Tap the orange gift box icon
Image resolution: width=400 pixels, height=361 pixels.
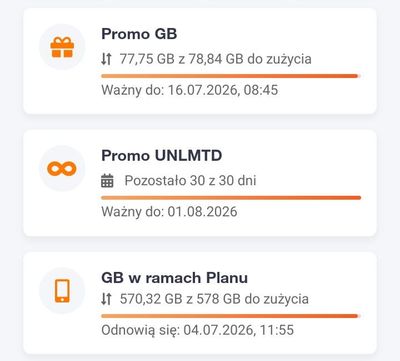(62, 47)
